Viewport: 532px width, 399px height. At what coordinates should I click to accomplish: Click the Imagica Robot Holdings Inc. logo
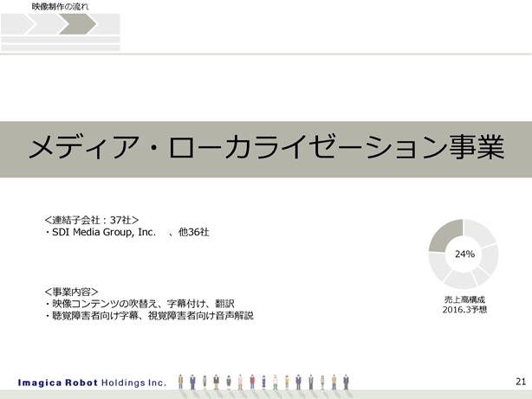[x=93, y=383]
